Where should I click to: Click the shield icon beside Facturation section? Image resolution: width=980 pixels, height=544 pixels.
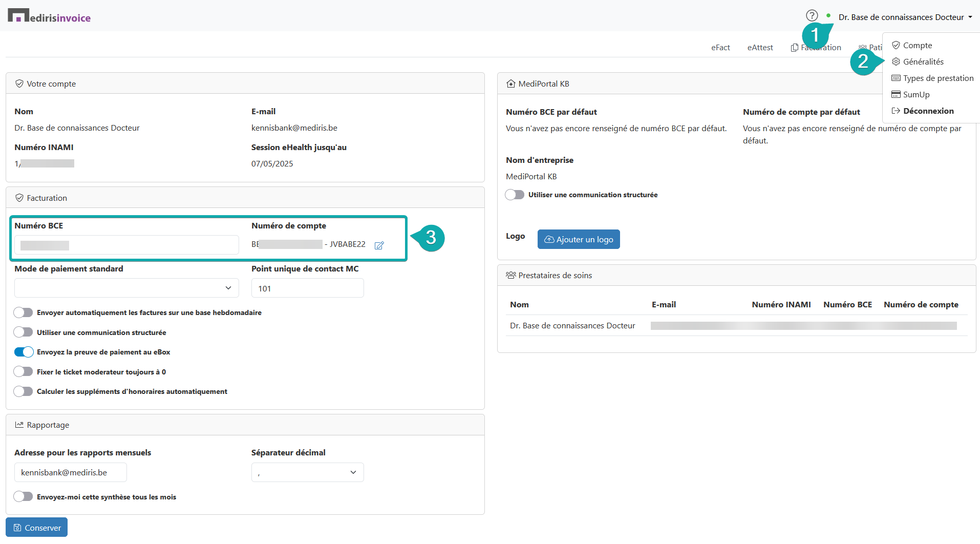click(x=19, y=198)
